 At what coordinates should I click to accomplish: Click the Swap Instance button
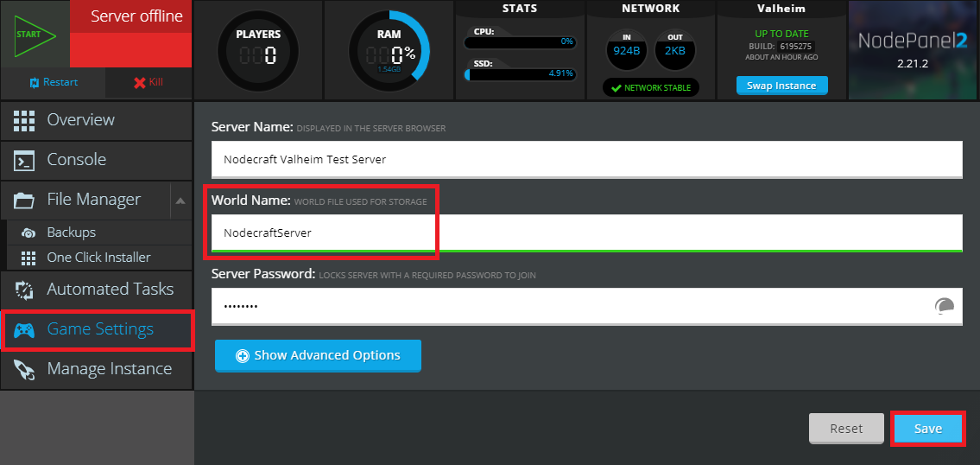[x=782, y=86]
